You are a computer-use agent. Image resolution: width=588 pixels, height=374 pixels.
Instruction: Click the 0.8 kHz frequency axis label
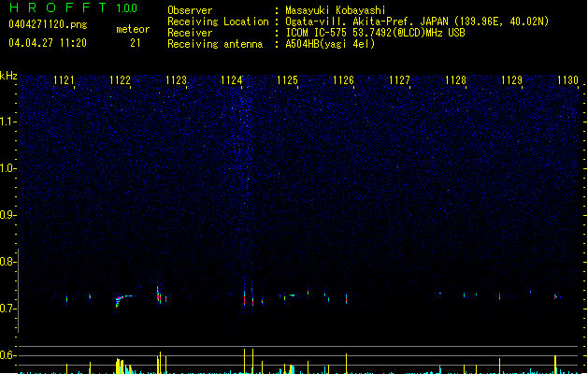pos(7,262)
